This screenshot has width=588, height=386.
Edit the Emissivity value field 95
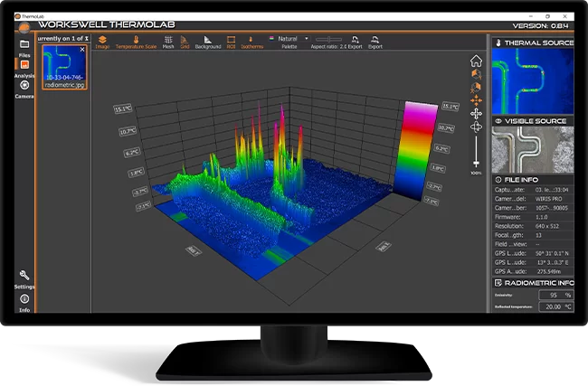coord(555,295)
